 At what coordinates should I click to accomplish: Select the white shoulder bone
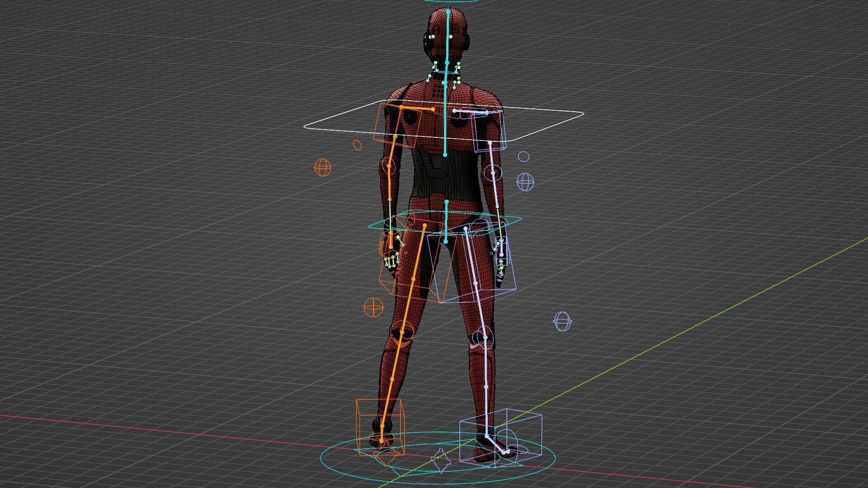471,111
